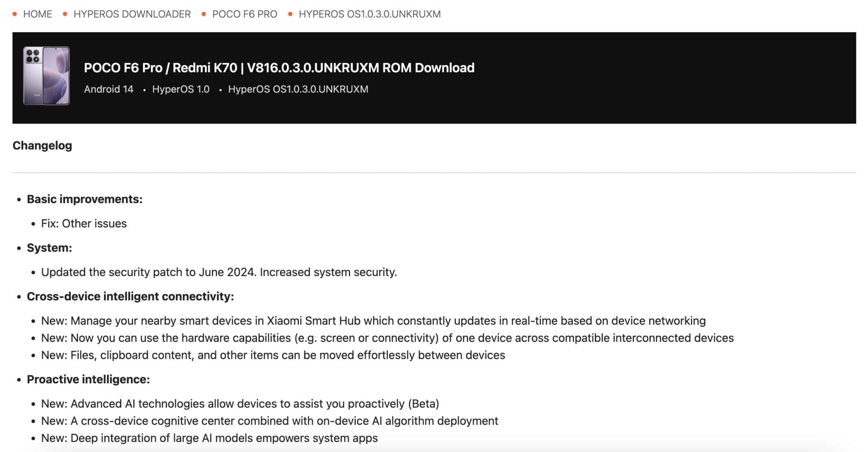The image size is (868, 452).
Task: Click the Changelog heading
Action: point(42,146)
